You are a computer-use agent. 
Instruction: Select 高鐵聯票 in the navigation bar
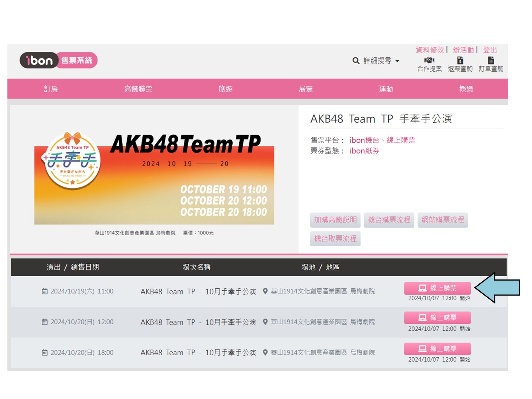point(138,89)
